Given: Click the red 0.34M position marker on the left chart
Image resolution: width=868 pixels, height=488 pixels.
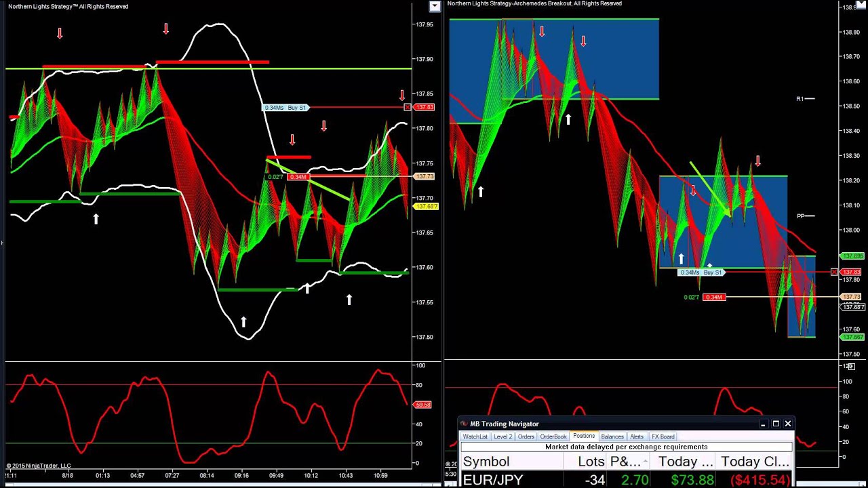Looking at the screenshot, I should tap(298, 177).
